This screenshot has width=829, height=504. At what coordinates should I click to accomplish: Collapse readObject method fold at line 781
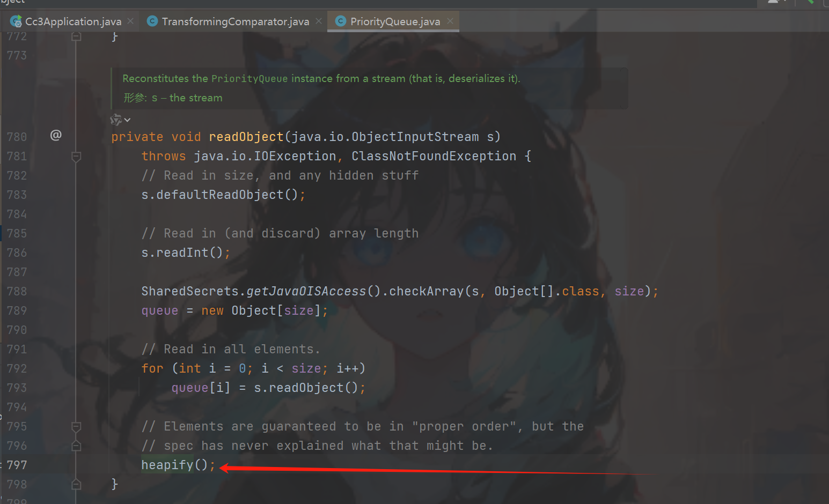click(76, 157)
